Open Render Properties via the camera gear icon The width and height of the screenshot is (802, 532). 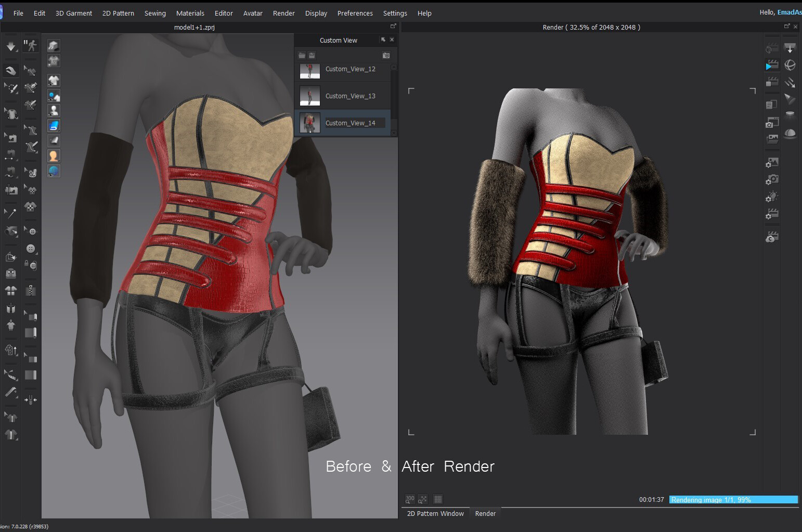pyautogui.click(x=771, y=179)
